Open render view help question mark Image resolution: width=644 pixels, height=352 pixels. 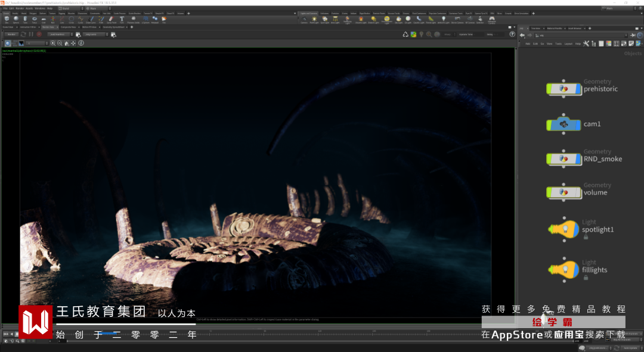click(x=512, y=35)
